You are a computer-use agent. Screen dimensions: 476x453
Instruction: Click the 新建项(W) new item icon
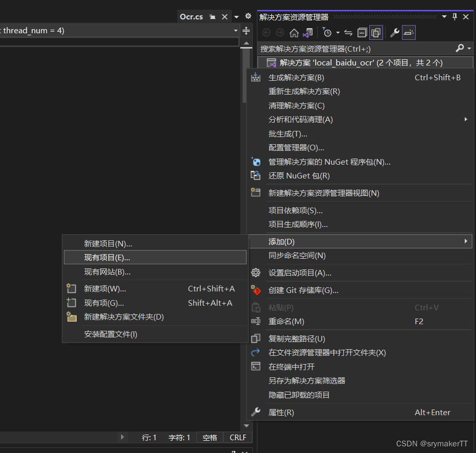pyautogui.click(x=72, y=288)
